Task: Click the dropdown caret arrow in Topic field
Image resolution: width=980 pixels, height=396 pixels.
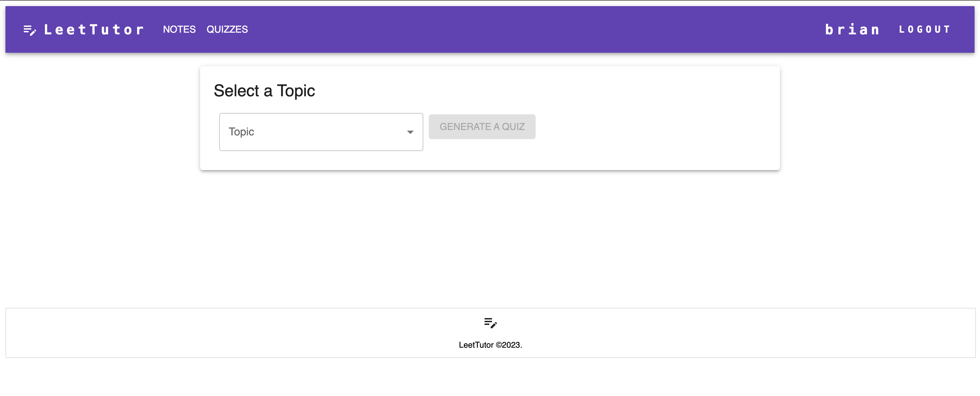Action: (410, 132)
